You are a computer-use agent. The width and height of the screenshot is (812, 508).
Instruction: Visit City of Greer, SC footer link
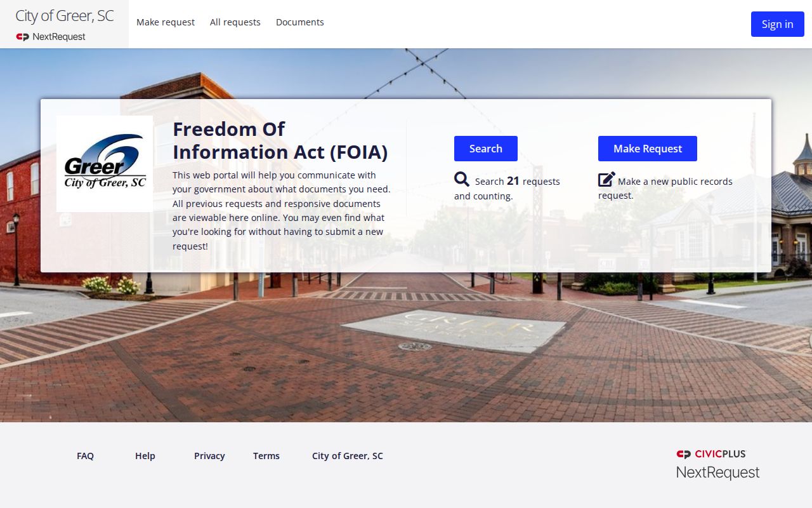348,456
